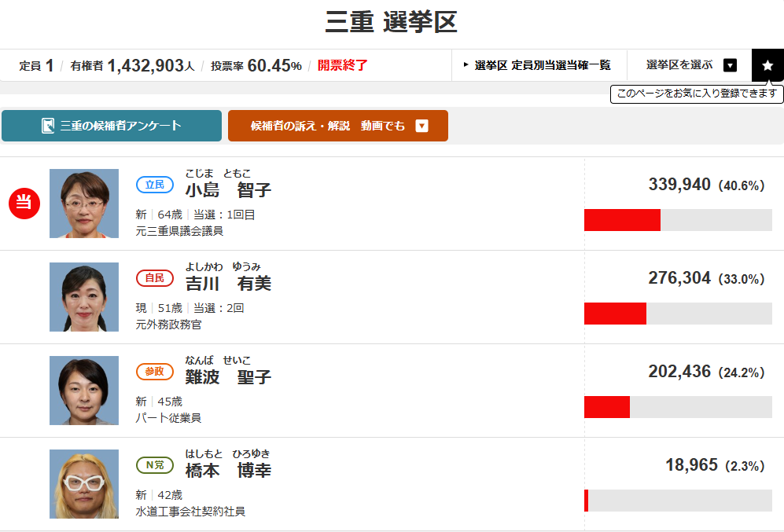Click the 自民 party badge

pos(155,278)
